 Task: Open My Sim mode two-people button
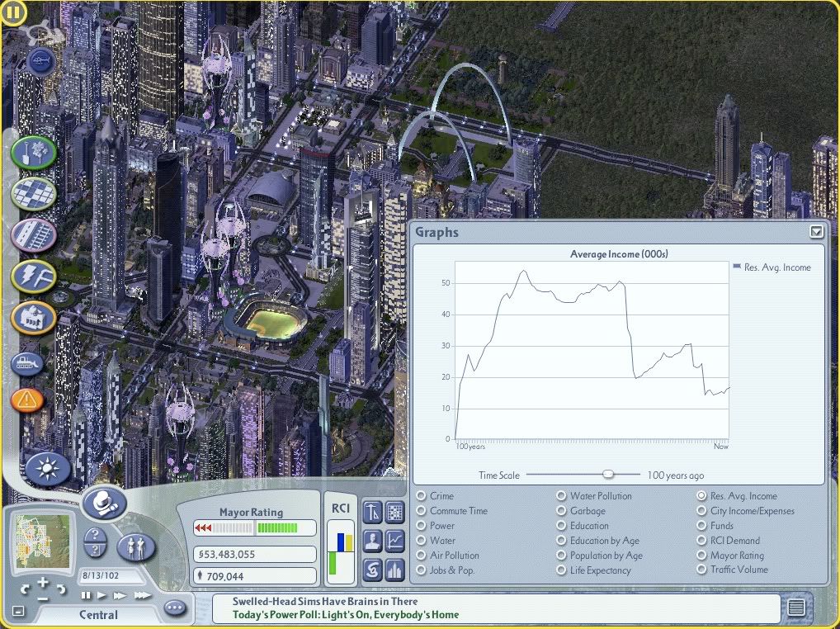(136, 547)
